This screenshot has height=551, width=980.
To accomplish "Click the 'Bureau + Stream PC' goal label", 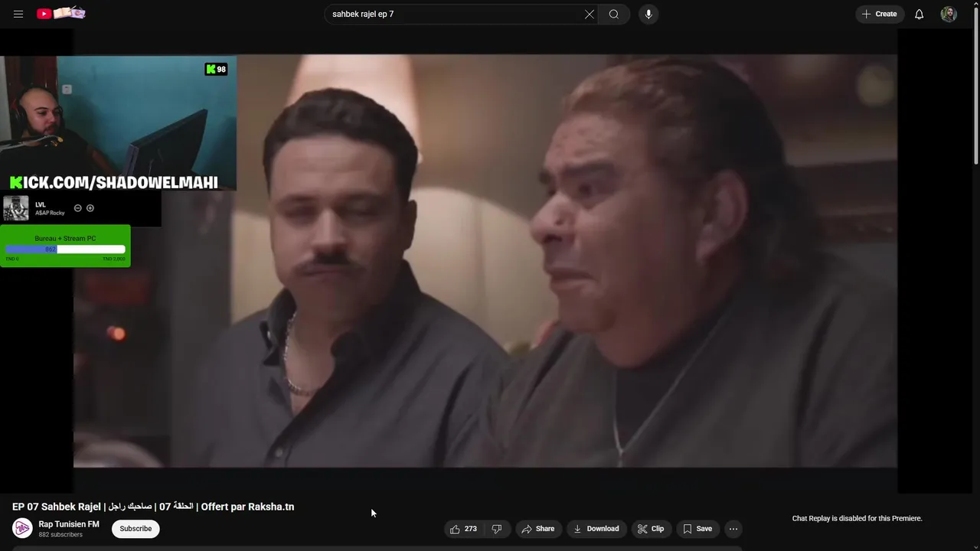I will [65, 238].
